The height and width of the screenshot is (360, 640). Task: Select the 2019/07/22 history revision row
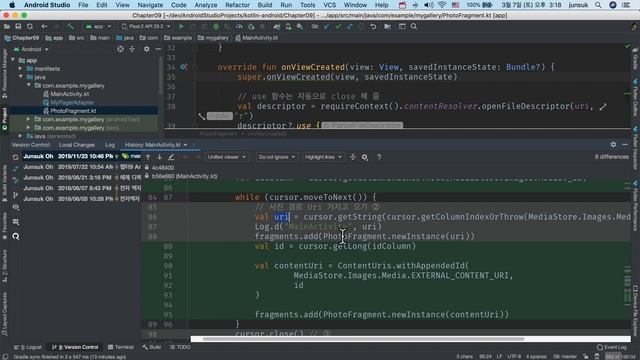[x=82, y=167]
